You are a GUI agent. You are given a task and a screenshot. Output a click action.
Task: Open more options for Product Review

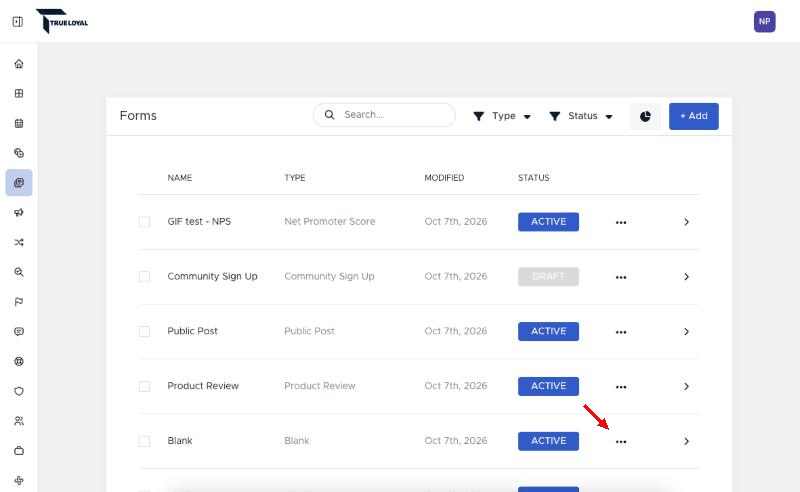[x=621, y=387]
